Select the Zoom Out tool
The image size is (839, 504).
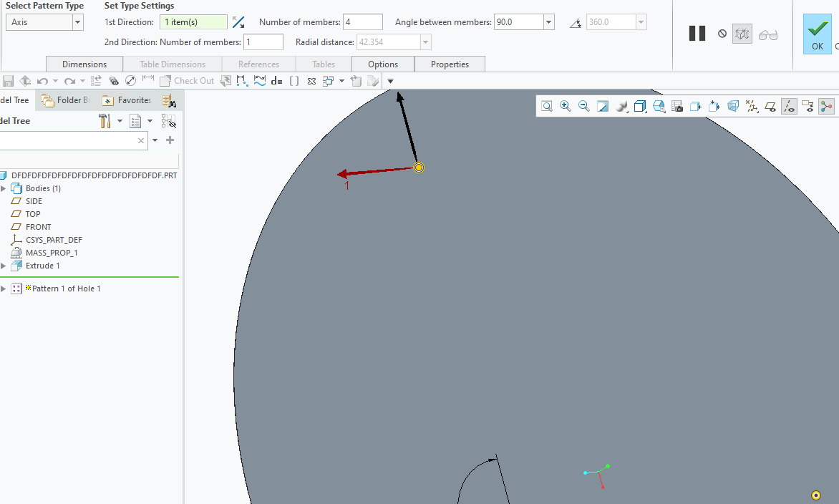[583, 105]
